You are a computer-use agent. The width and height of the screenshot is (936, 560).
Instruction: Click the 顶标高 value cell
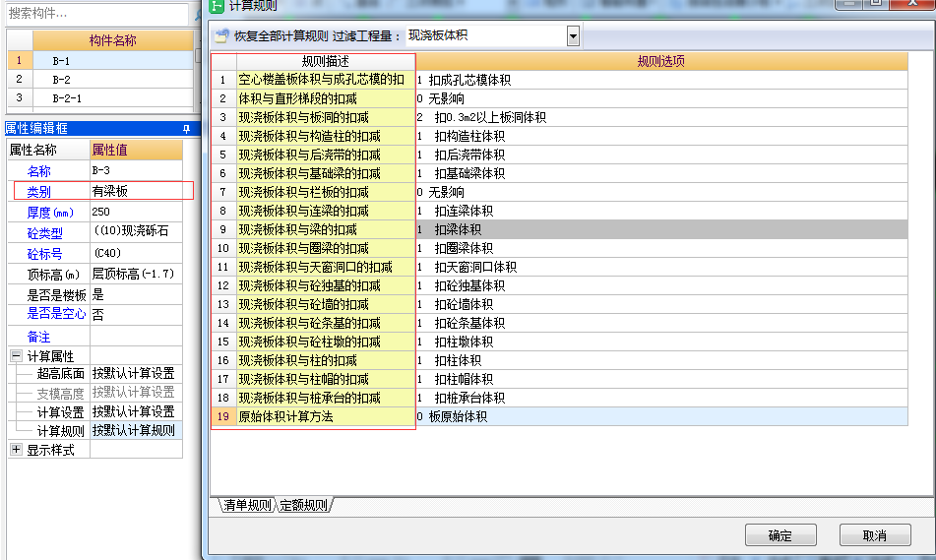point(136,274)
